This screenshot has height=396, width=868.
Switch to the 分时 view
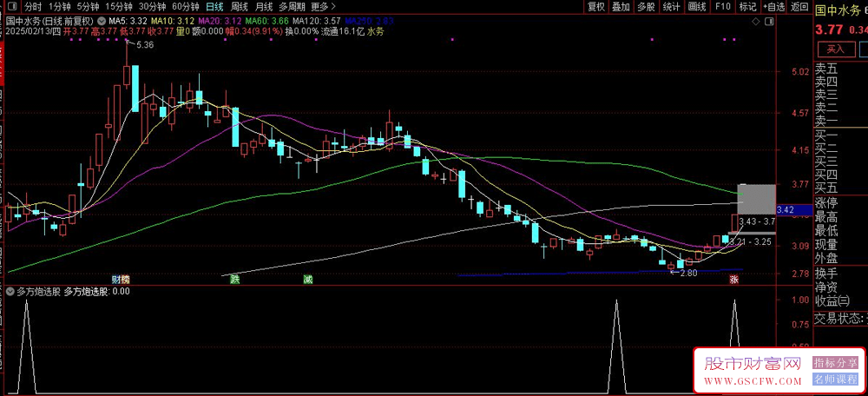click(x=33, y=7)
